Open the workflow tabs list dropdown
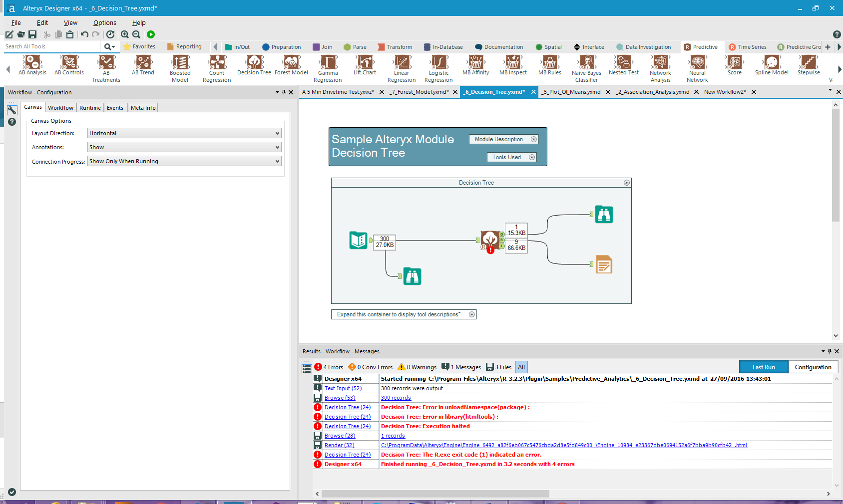This screenshot has width=843, height=504. pyautogui.click(x=830, y=90)
